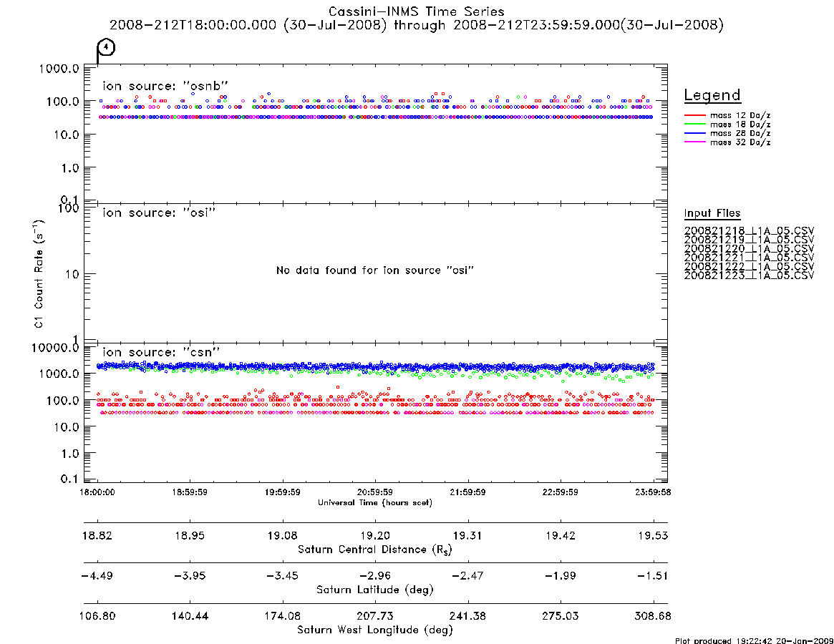The height and width of the screenshot is (644, 834).
Task: Click latitude value -2.96
Action: (x=375, y=576)
